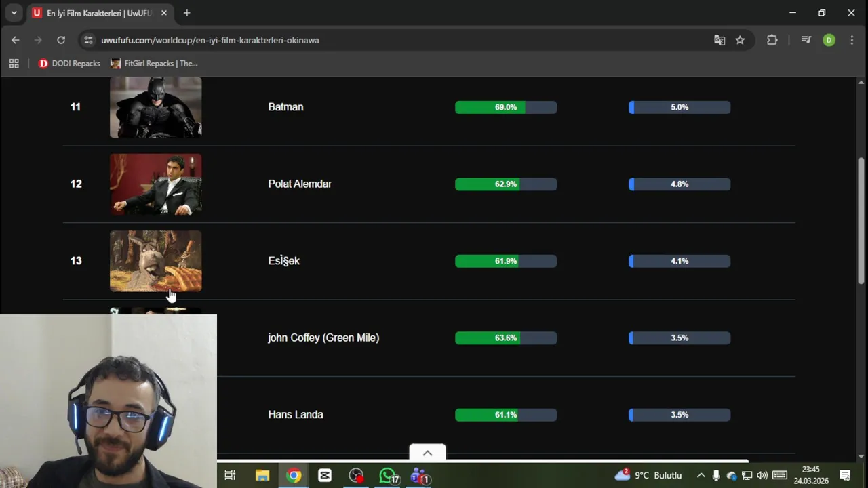Show hidden system tray icons
Screen dimensions: 868x488
coord(701,475)
